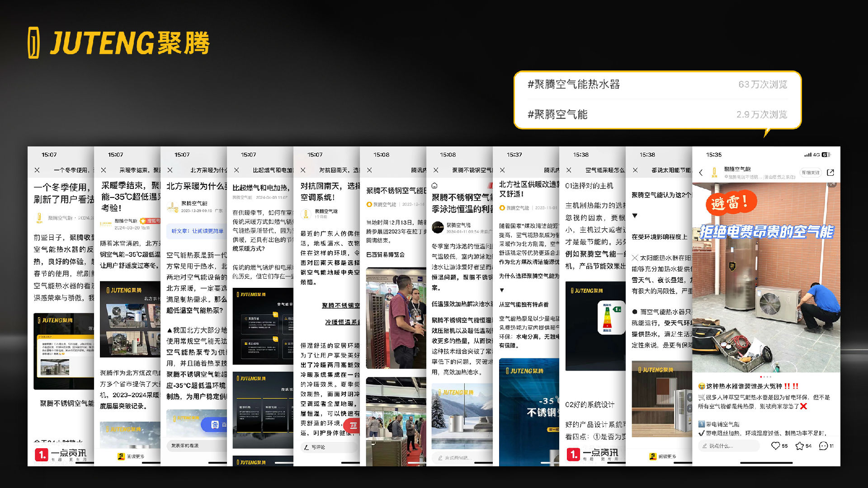Click author name 聚腾空气能 in 巴西贸易博览会 article
The width and height of the screenshot is (868, 488).
click(384, 205)
